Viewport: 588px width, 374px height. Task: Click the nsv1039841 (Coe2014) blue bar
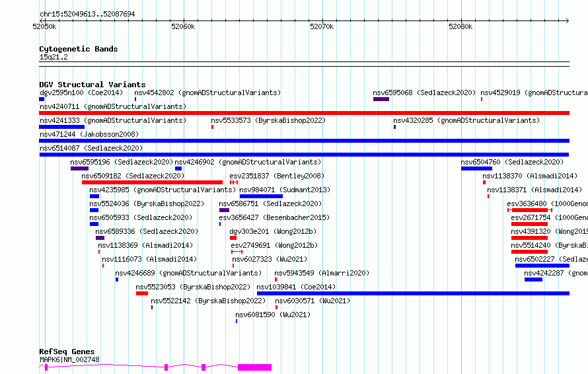(413, 293)
